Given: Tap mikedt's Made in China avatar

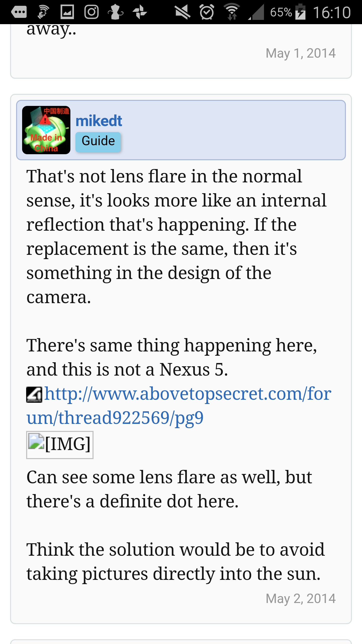Looking at the screenshot, I should point(46,130).
